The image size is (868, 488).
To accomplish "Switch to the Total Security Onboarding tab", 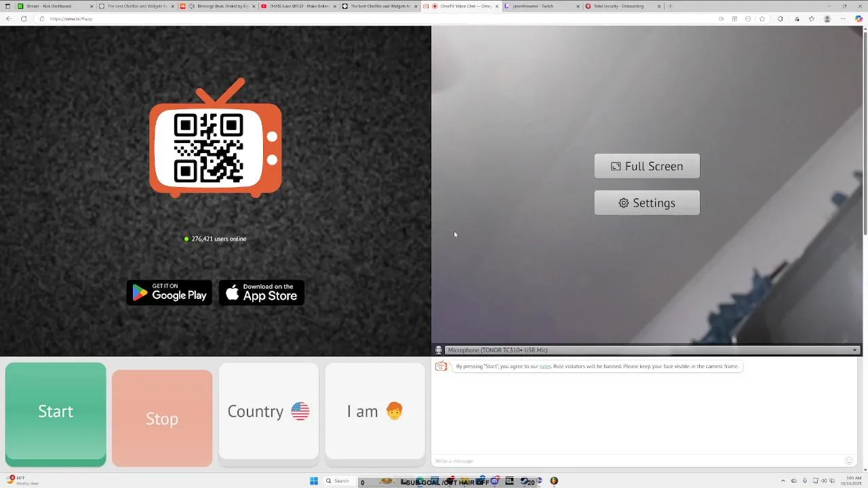I will (623, 6).
